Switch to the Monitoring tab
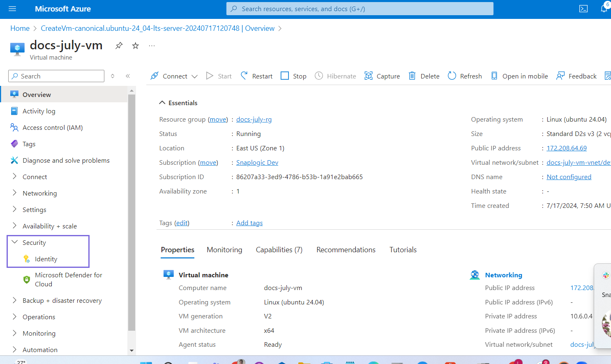The width and height of the screenshot is (611, 364). click(x=224, y=250)
